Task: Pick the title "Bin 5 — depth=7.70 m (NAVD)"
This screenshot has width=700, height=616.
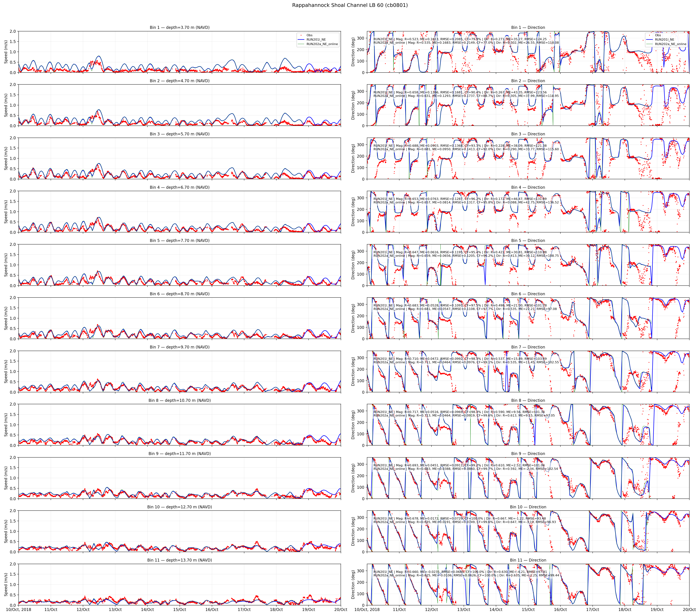Action: (x=179, y=240)
